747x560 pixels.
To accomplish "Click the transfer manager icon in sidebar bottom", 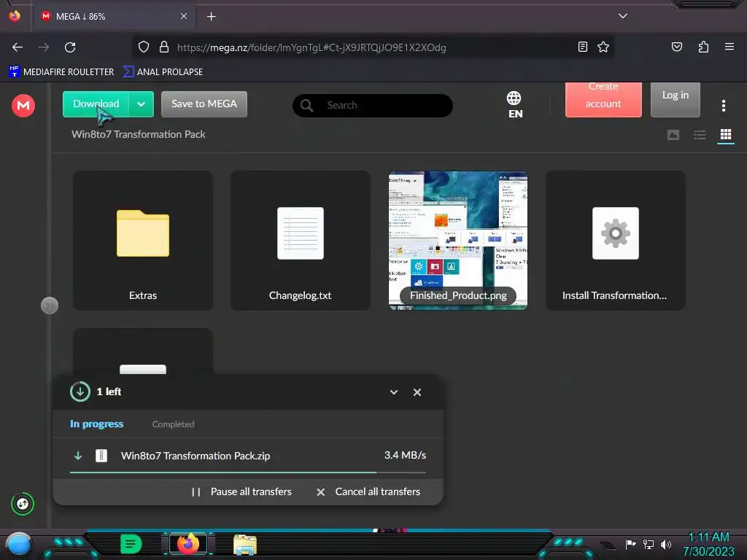I will click(23, 504).
